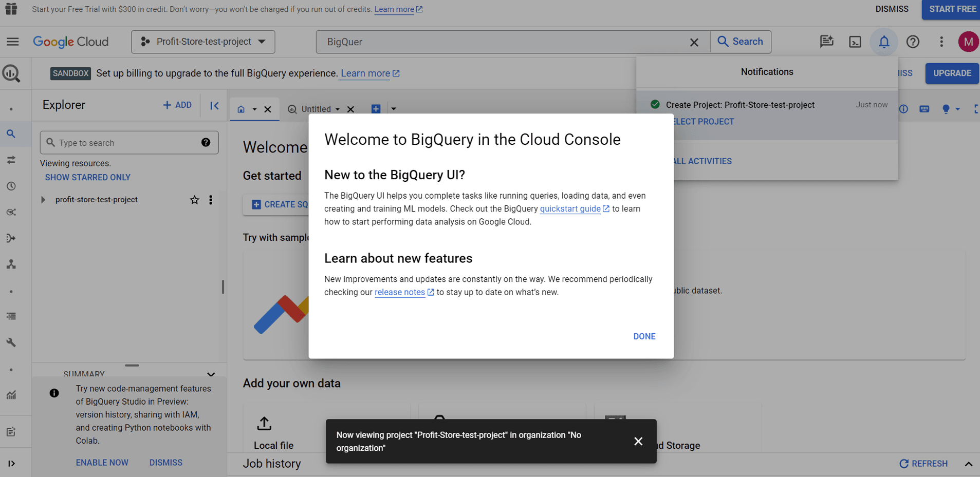Open the new tab options dropdown
The width and height of the screenshot is (980, 477).
click(394, 109)
